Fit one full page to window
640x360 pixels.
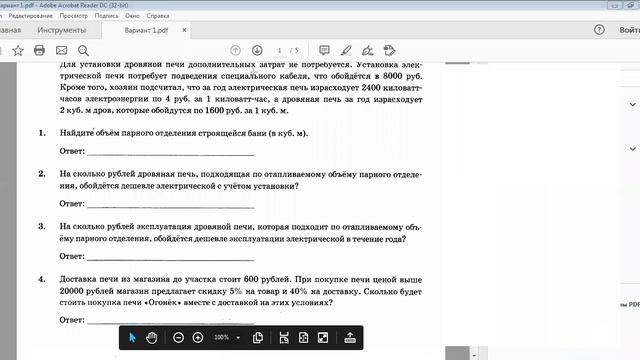[303, 338]
